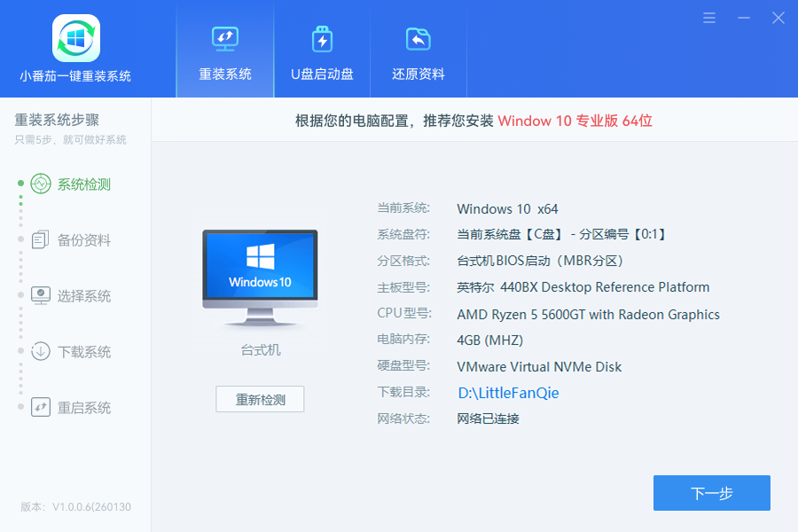Viewport: 798px width, 532px height.
Task: Switch to the U盘启动盘 tab
Action: coord(322,49)
